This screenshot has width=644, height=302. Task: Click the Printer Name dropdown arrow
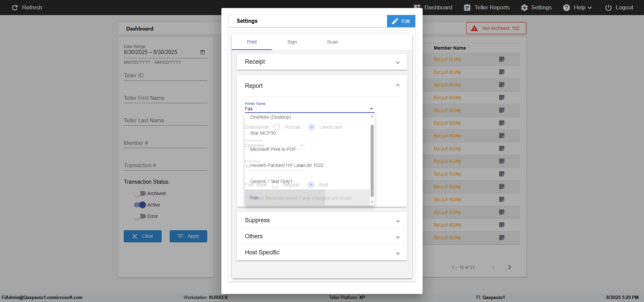(371, 109)
